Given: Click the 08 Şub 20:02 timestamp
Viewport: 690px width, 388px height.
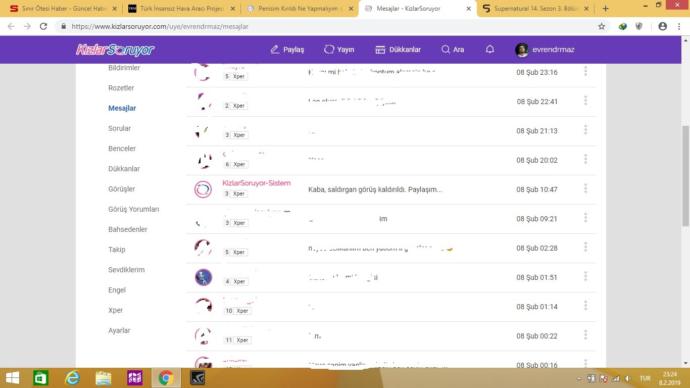Looking at the screenshot, I should pos(536,160).
